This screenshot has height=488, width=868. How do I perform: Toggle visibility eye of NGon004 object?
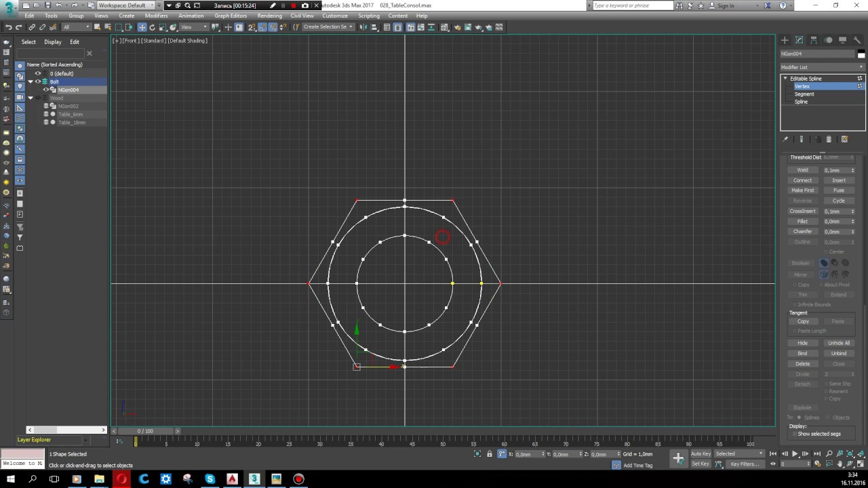point(46,89)
